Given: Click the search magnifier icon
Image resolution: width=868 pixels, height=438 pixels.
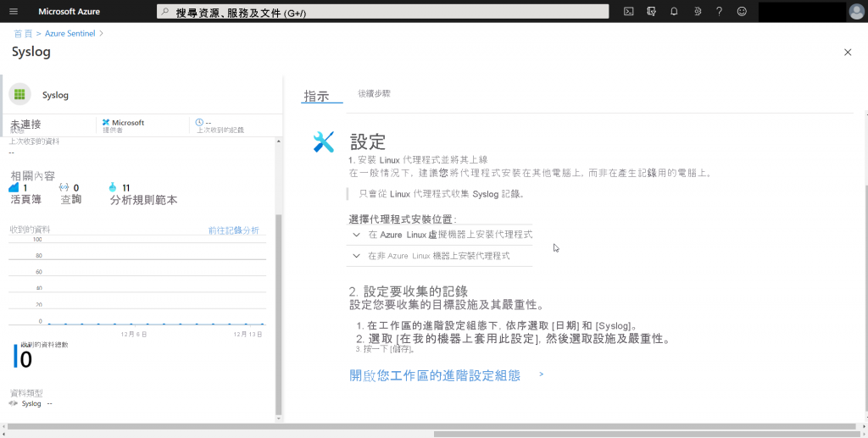Looking at the screenshot, I should pos(165,11).
